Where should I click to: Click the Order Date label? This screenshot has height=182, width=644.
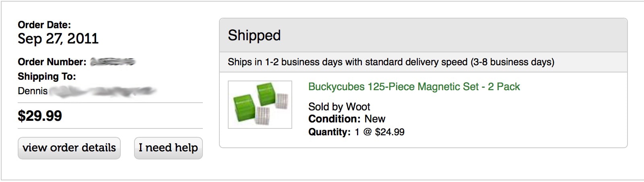44,25
